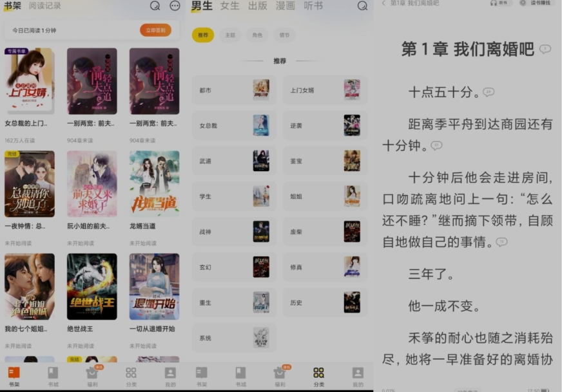Open 女总裁的上门.. book cover

tap(30, 81)
